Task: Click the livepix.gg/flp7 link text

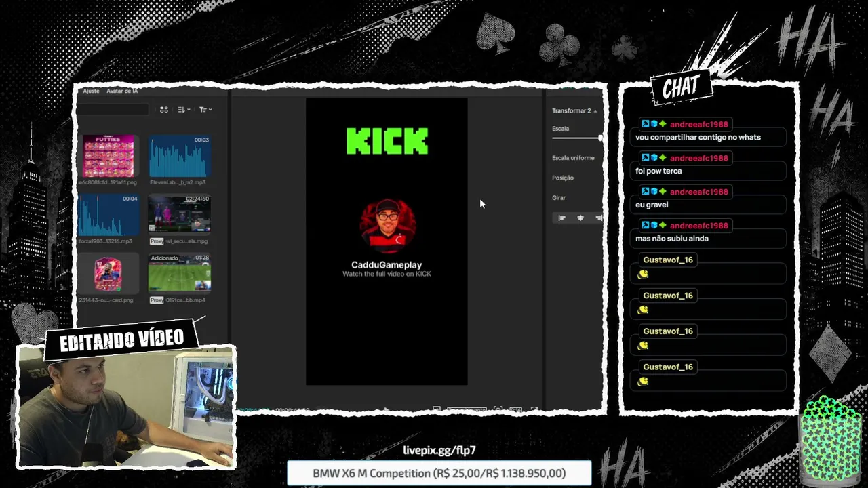Action: click(x=439, y=450)
